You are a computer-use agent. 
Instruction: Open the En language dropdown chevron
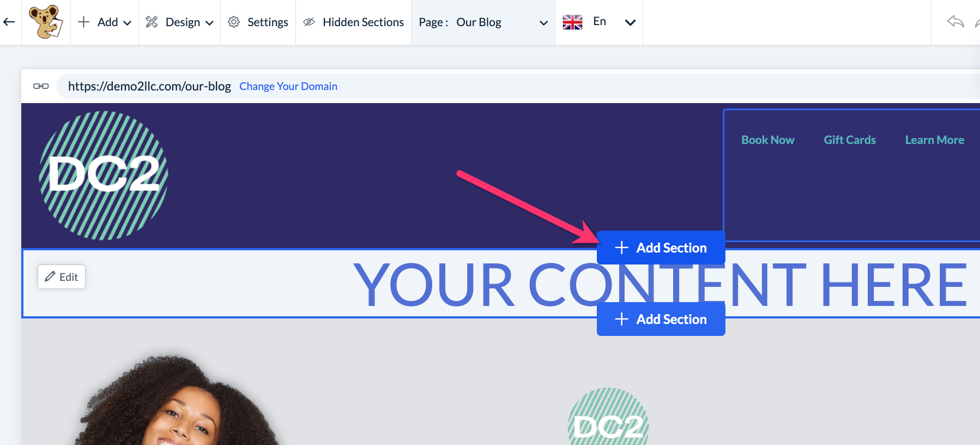point(630,22)
